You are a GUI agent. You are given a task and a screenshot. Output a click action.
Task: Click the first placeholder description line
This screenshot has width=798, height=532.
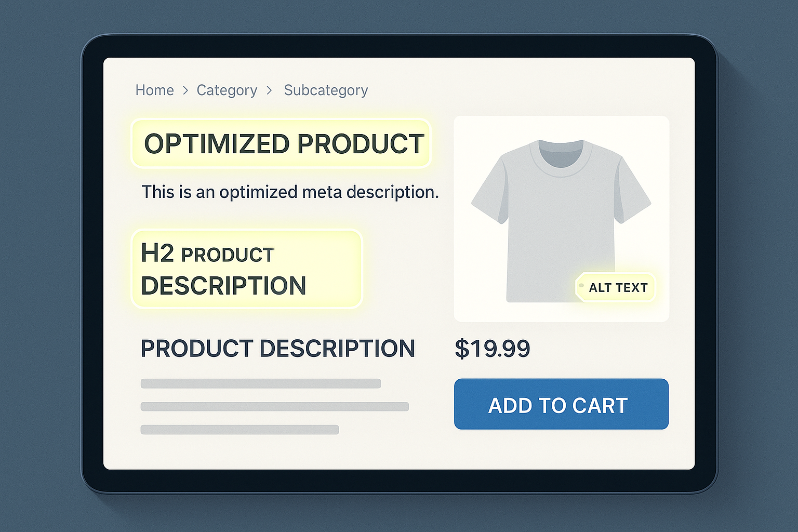coord(261,383)
